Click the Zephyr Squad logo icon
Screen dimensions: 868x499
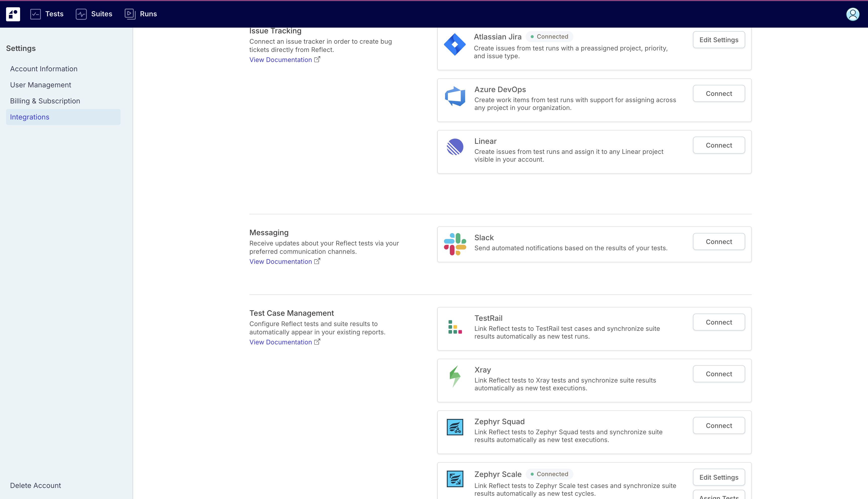[x=455, y=427]
